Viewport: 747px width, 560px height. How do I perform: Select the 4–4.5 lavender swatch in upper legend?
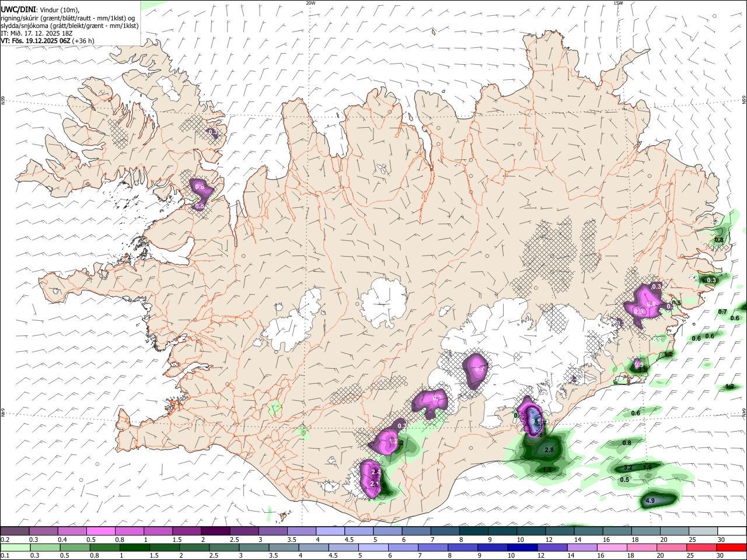[330, 531]
